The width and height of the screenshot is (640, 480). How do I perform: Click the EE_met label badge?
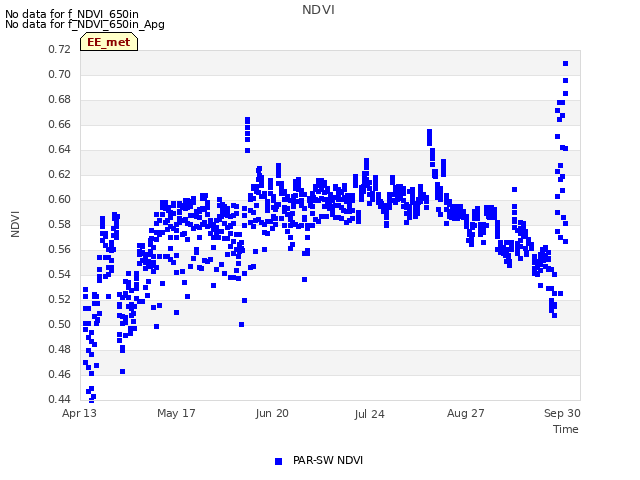point(109,42)
